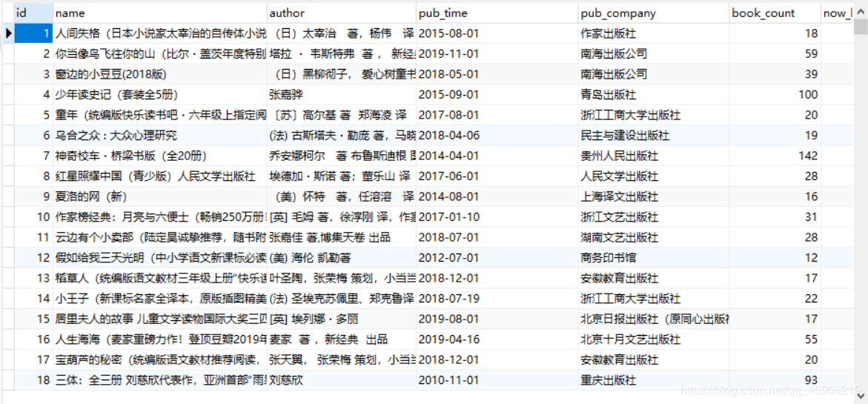Select pub_company cell 商务印书馆

point(654,258)
